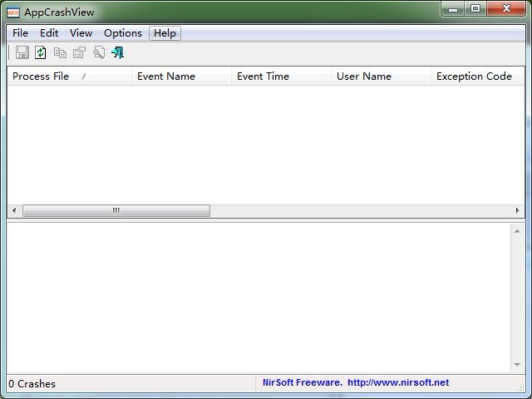The image size is (532, 399).
Task: Open the View menu
Action: 81,33
